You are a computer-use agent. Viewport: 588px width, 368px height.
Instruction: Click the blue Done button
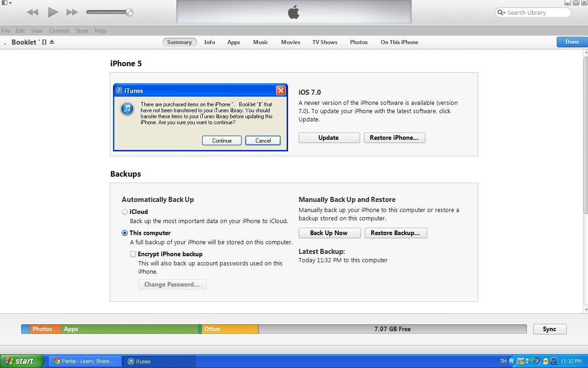pyautogui.click(x=572, y=42)
